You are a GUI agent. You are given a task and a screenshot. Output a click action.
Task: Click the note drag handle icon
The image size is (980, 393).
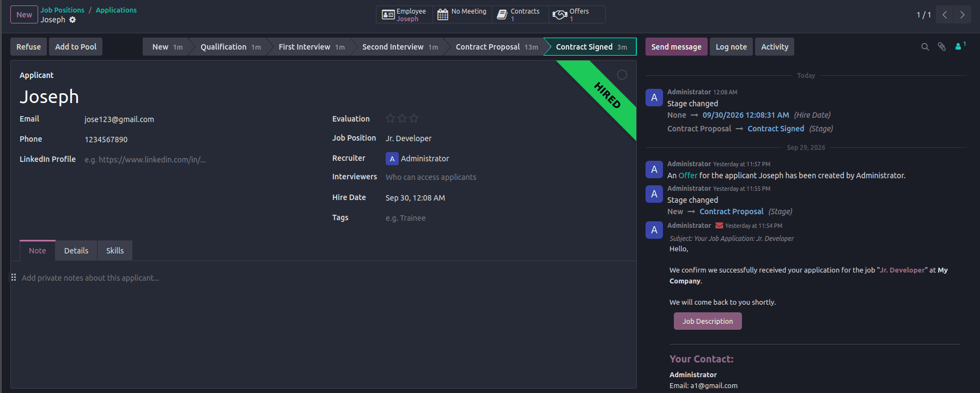point(14,277)
